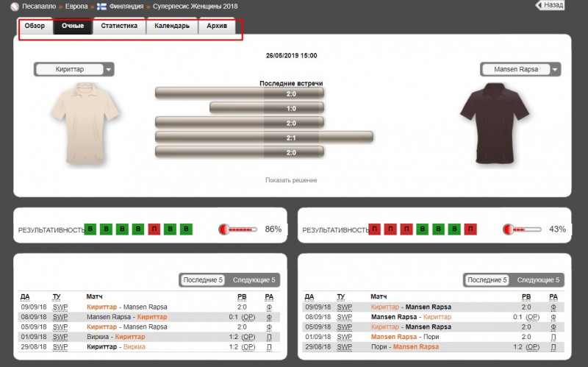Image resolution: width=588 pixels, height=367 pixels.
Task: Click Ф result marker in left 09/09/18 row
Action: click(269, 307)
